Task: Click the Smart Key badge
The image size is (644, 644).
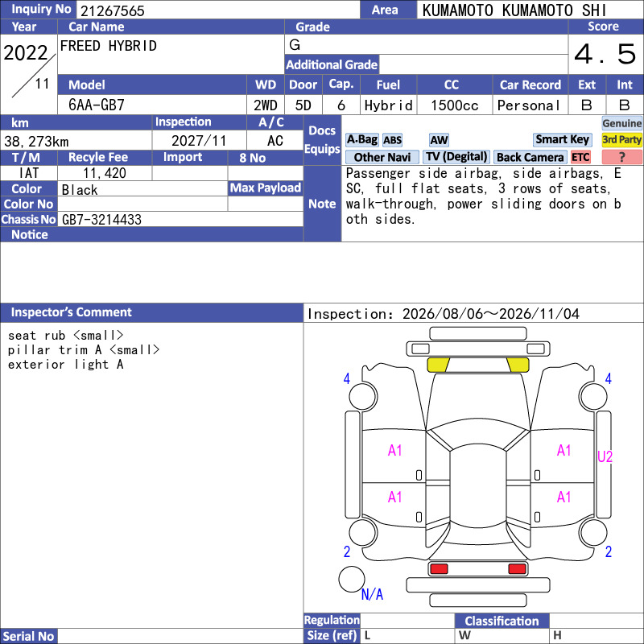Action: tap(562, 140)
